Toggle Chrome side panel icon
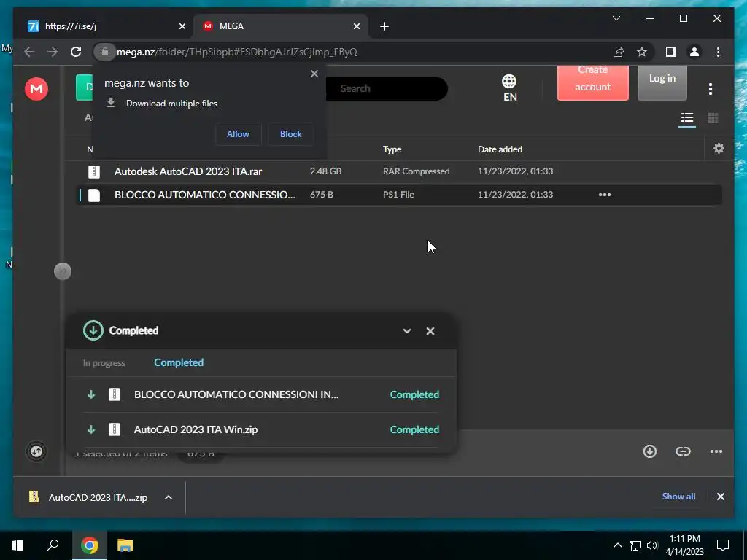Viewport: 747px width, 560px height. 671,52
